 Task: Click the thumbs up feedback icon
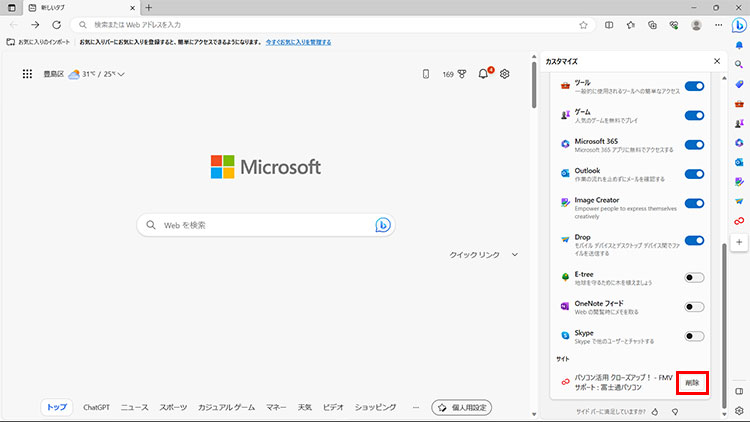click(654, 410)
